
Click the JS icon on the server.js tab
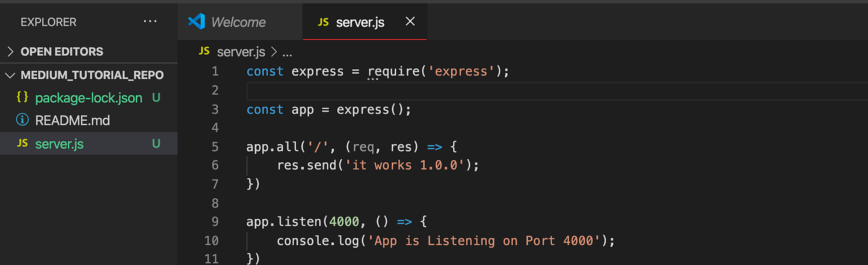point(323,22)
